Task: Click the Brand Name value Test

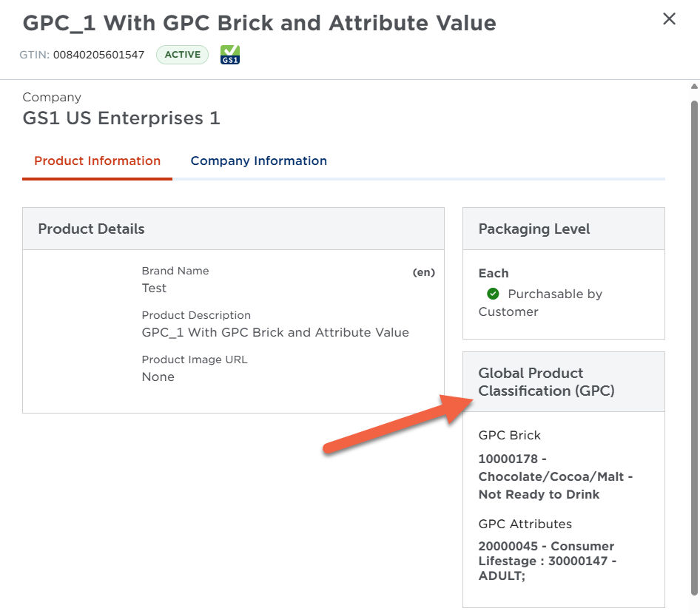Action: 154,289
